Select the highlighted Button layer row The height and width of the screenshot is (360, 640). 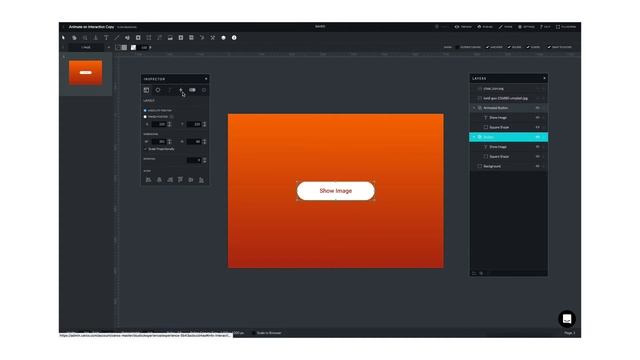(x=509, y=137)
